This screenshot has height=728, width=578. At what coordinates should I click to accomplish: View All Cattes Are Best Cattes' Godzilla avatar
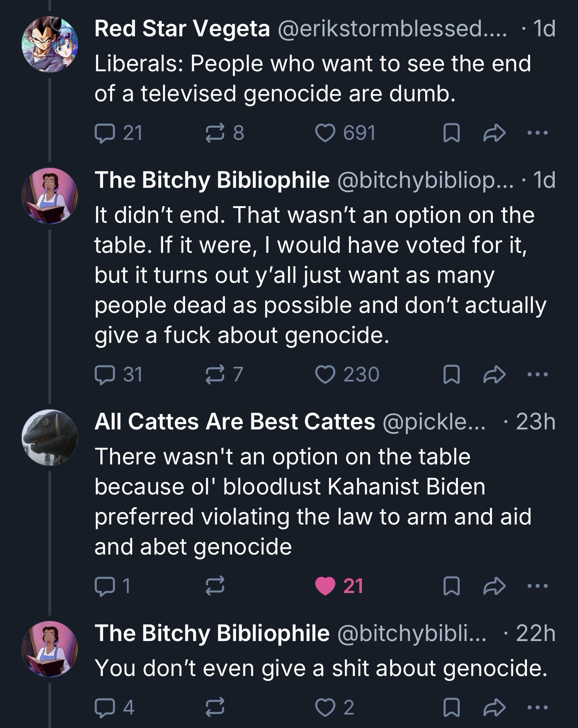pos(50,437)
